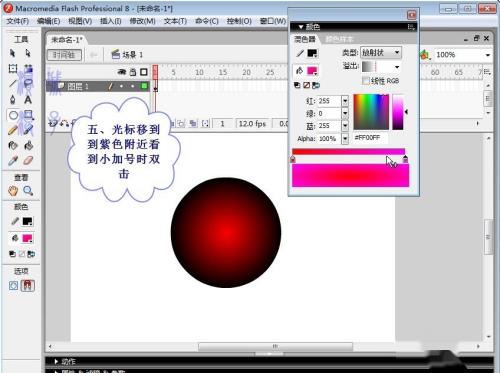
Task: Select the Hand tool
Action: point(13,191)
